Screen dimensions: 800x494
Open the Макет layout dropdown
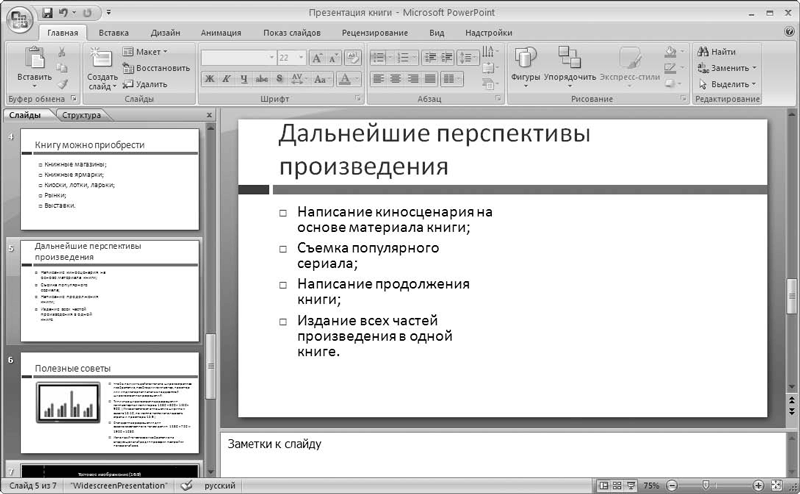(145, 51)
